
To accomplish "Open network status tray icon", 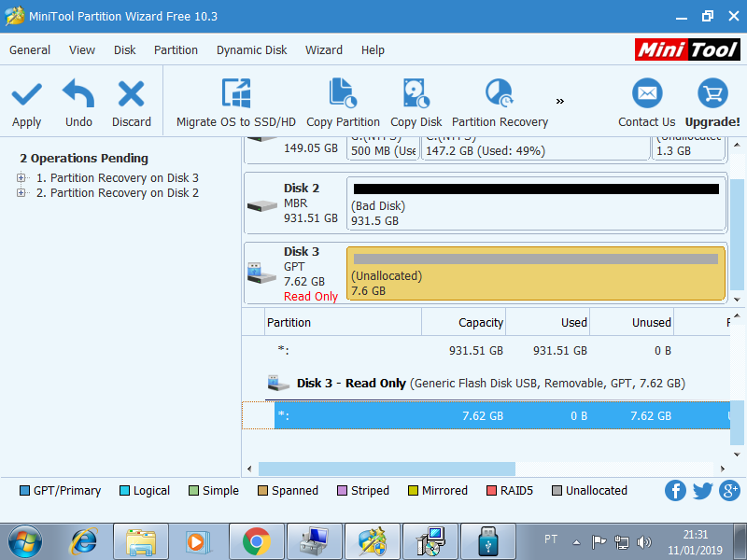I will pos(621,542).
